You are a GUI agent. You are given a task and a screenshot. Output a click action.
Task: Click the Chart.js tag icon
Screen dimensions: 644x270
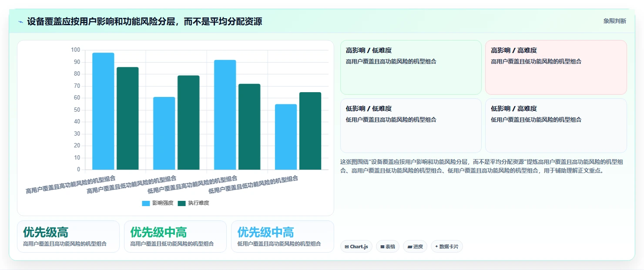point(347,247)
